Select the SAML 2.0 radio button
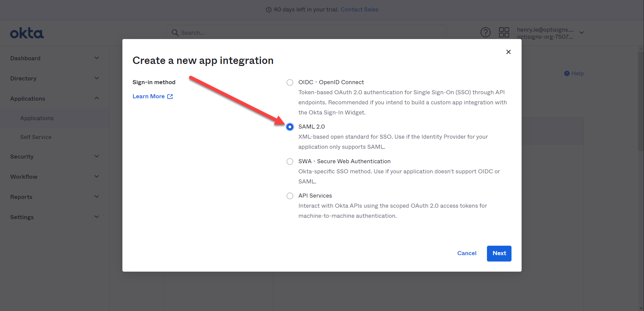The height and width of the screenshot is (311, 644). click(290, 127)
